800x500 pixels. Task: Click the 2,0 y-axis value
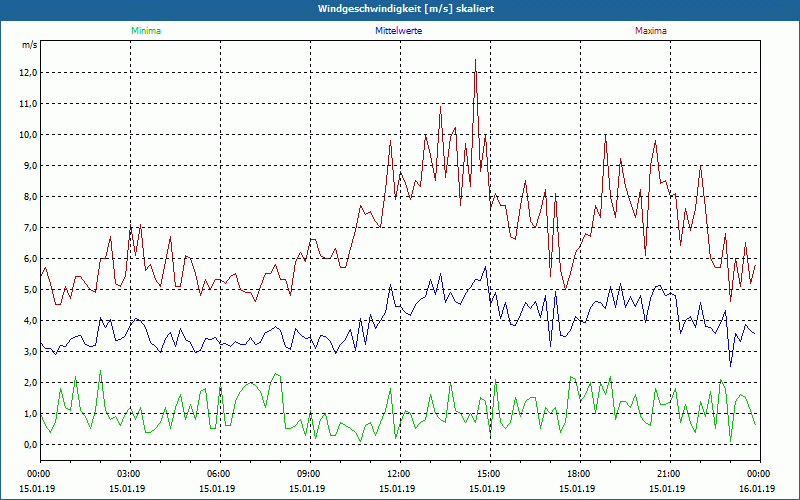point(31,383)
